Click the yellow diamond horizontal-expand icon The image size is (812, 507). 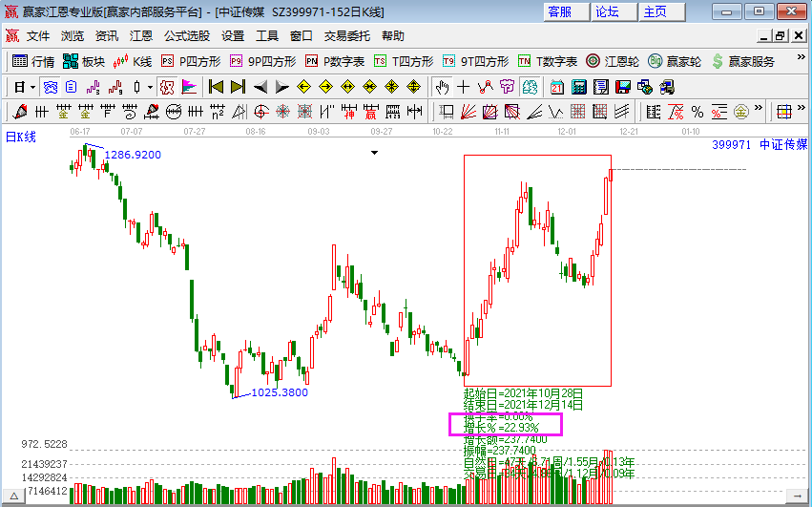point(347,87)
